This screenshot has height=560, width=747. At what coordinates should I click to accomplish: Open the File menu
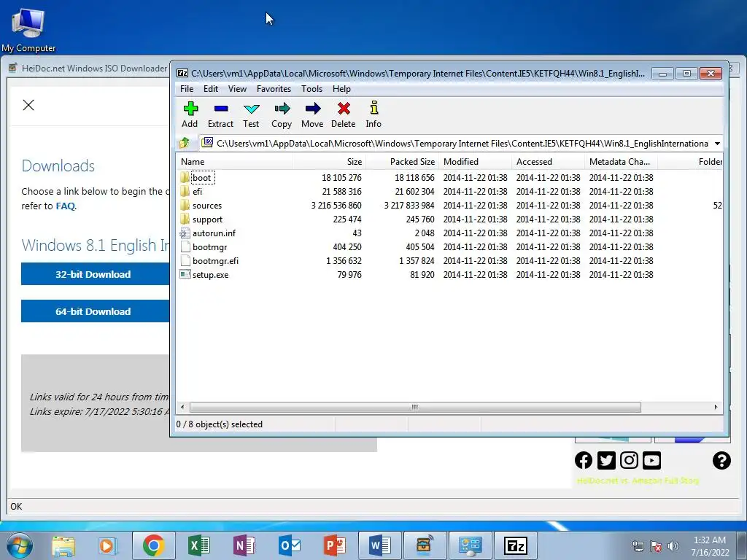tap(187, 88)
